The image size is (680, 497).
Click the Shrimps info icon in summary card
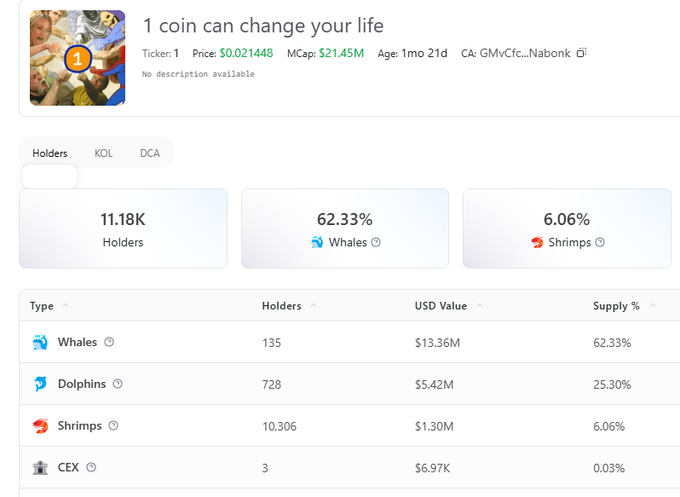pos(598,242)
